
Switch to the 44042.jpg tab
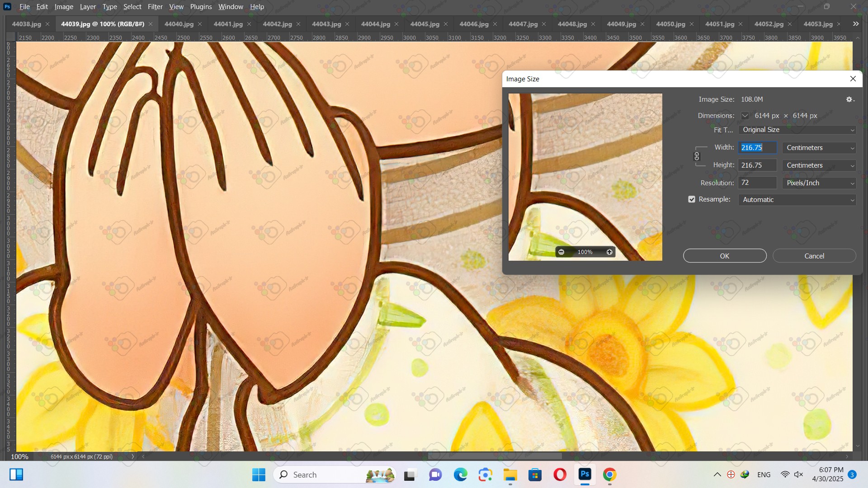click(277, 24)
